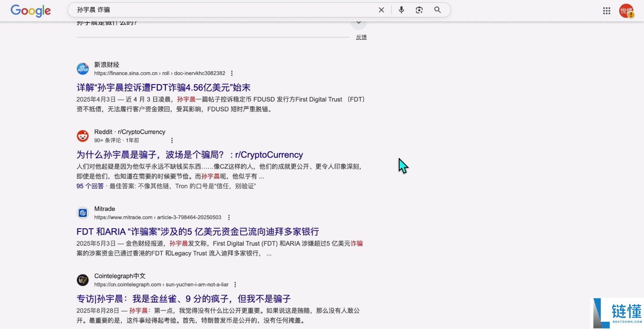Screen dimensions: 644x329
Task: Click the finance.sina.com.cn URL breadcrumb
Action: pyautogui.click(x=160, y=73)
